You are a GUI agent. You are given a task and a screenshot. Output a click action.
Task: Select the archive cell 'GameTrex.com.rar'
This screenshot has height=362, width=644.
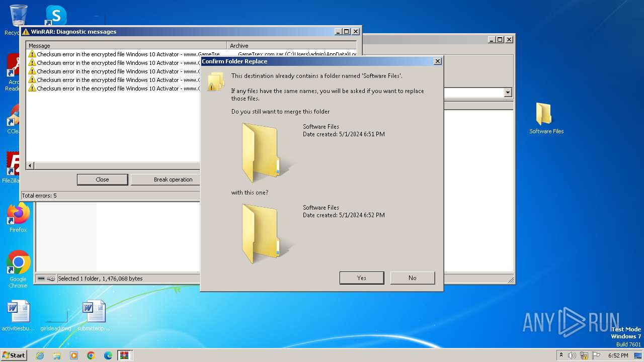tap(297, 54)
